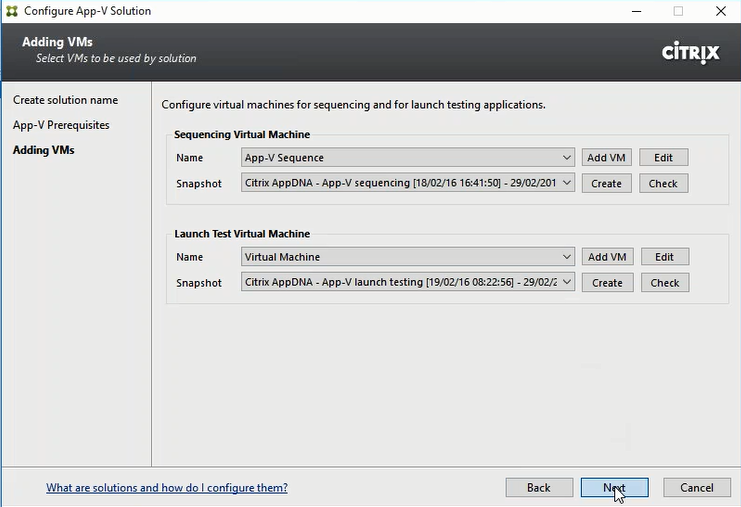This screenshot has height=507, width=741.
Task: Click Create for launch test snapshot
Action: (x=607, y=283)
